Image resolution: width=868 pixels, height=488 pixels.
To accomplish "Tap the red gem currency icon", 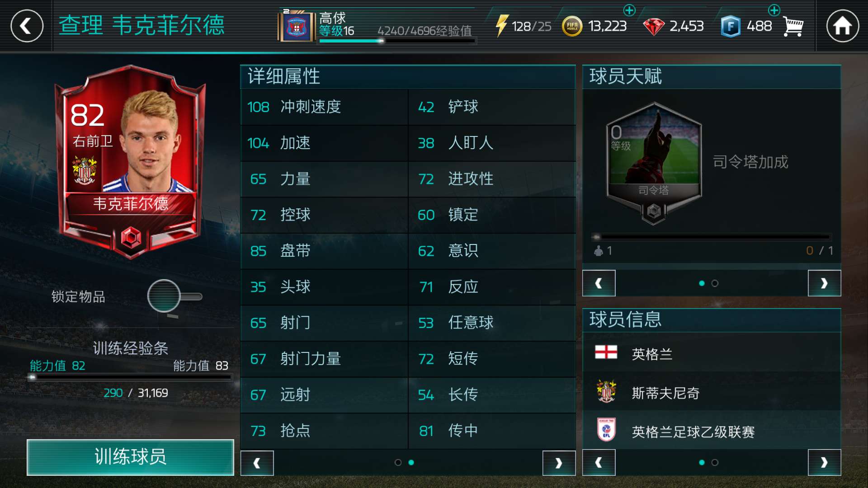I will click(x=653, y=27).
